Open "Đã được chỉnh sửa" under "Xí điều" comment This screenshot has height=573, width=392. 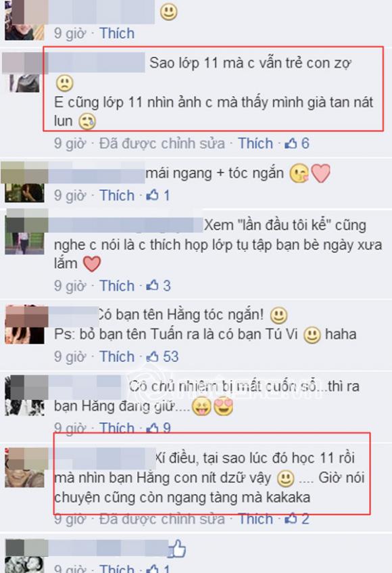[x=162, y=519]
